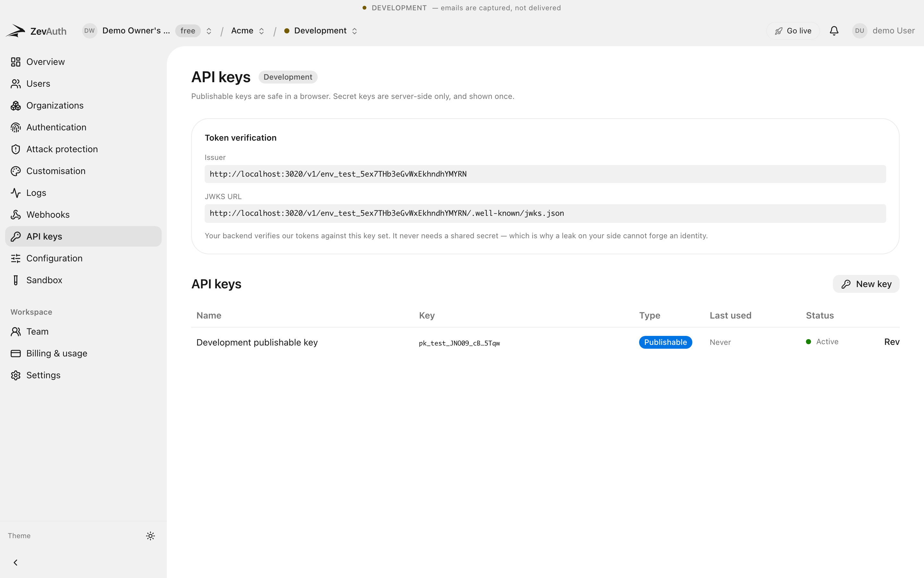
Task: Click the Development badge beside API keys heading
Action: [288, 77]
